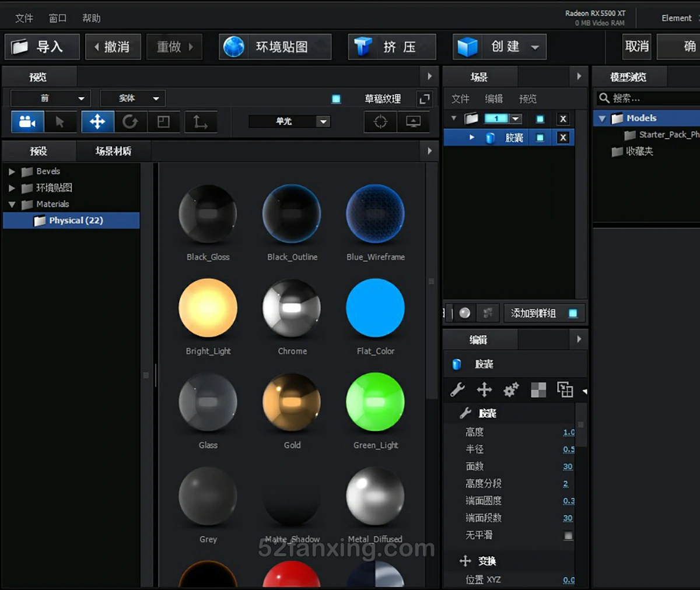The image size is (700, 590).
Task: Expand the 胶囊 item in scene list
Action: pos(472,138)
